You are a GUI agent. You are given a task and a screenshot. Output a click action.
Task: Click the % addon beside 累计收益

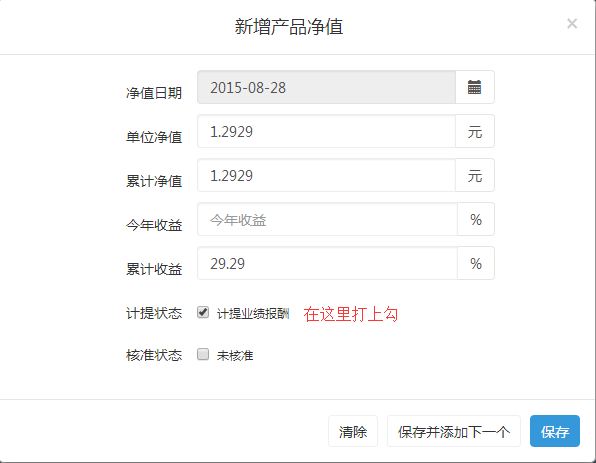[x=476, y=263]
